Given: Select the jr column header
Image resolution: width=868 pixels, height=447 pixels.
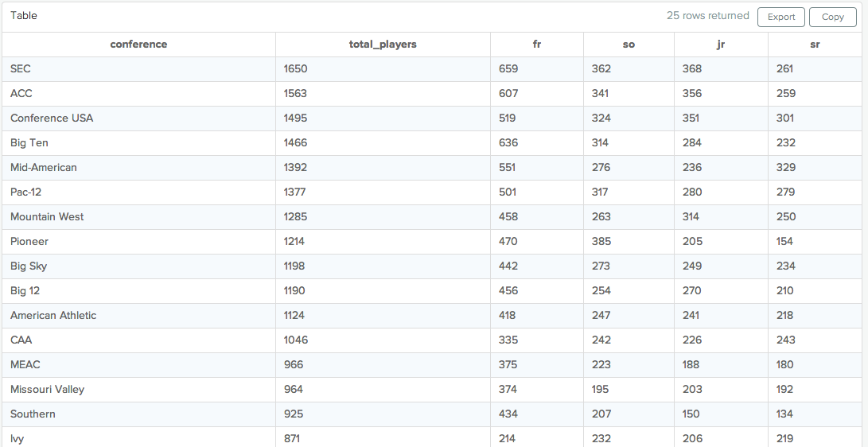Looking at the screenshot, I should coord(721,45).
